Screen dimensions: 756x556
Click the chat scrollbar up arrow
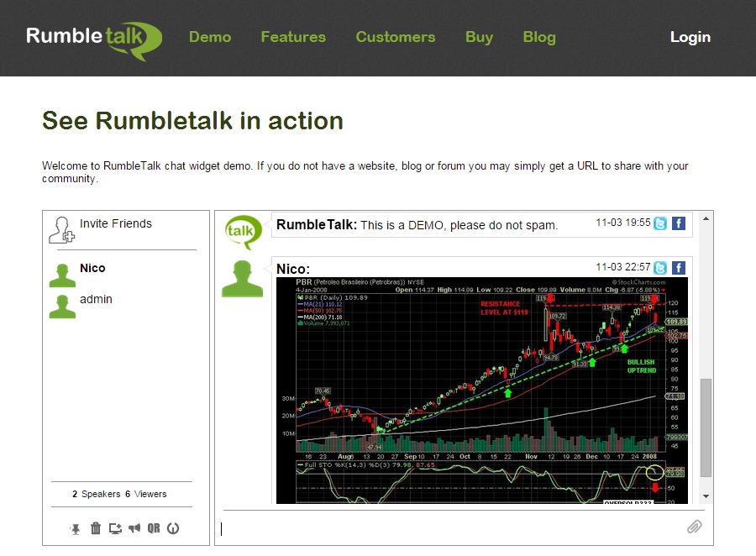point(706,218)
